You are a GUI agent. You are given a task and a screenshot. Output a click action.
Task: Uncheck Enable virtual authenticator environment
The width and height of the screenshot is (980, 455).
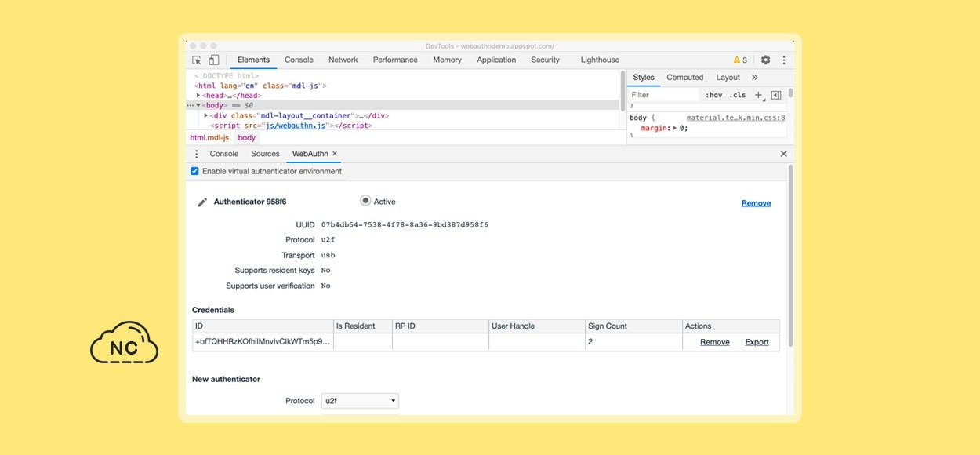(x=195, y=171)
